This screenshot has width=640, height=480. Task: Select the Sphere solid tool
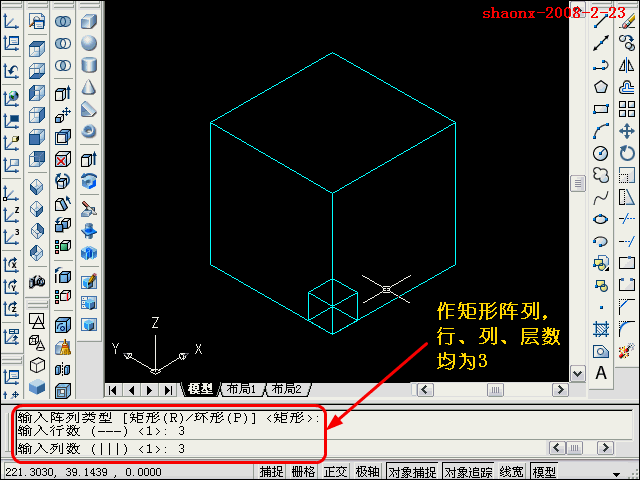(x=89, y=43)
